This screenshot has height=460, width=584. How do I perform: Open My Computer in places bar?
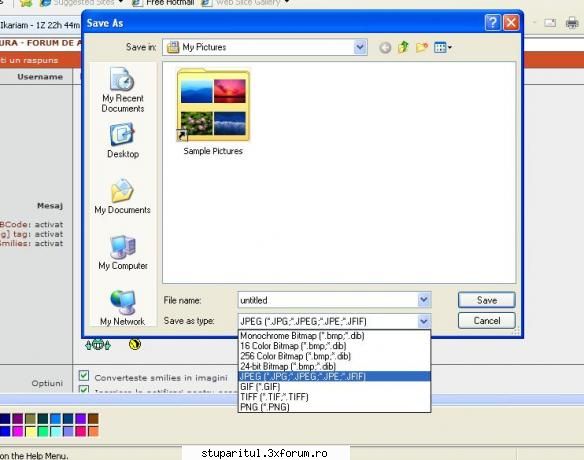[x=123, y=253]
